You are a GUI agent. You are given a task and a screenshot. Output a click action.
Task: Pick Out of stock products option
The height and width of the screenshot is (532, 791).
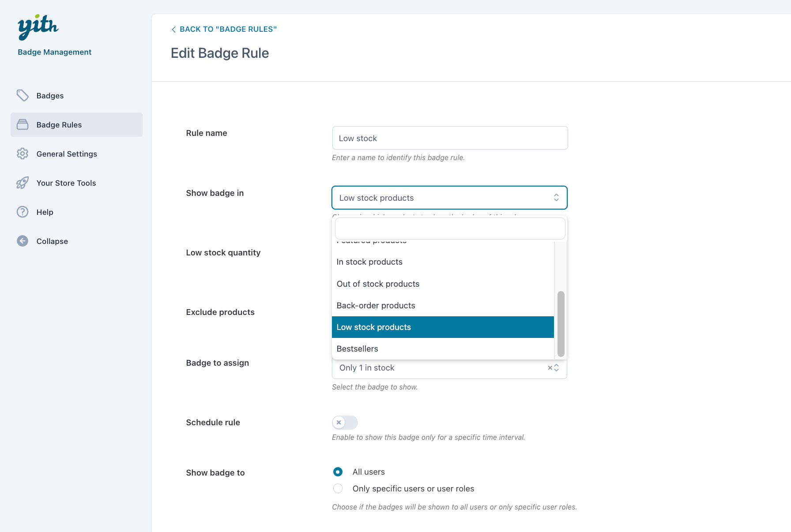pyautogui.click(x=378, y=284)
